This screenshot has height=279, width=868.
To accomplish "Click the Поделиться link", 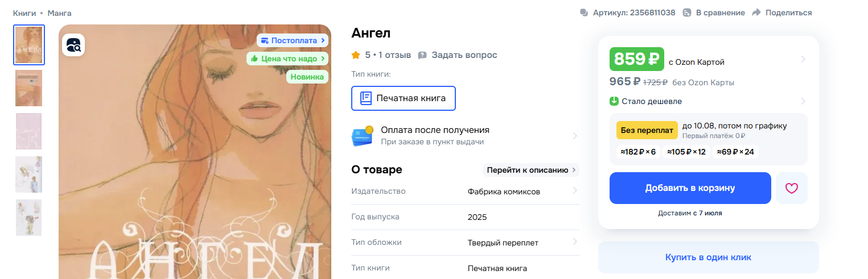I will tap(788, 13).
